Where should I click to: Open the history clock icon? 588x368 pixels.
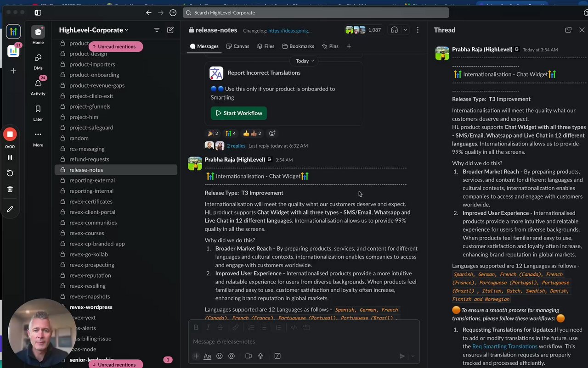[173, 12]
